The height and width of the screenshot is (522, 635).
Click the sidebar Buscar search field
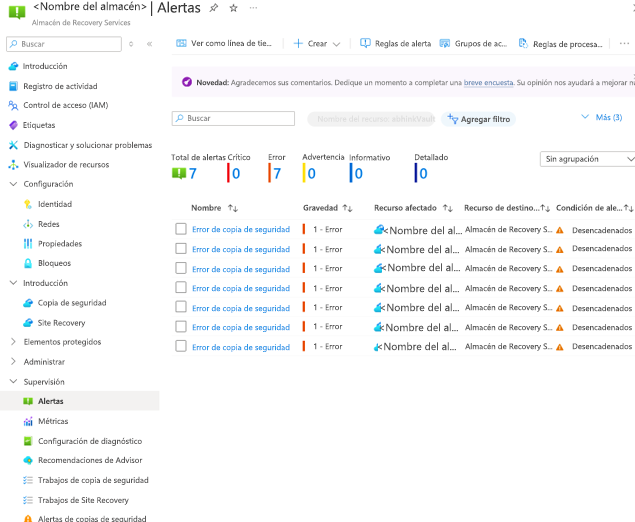[64, 44]
